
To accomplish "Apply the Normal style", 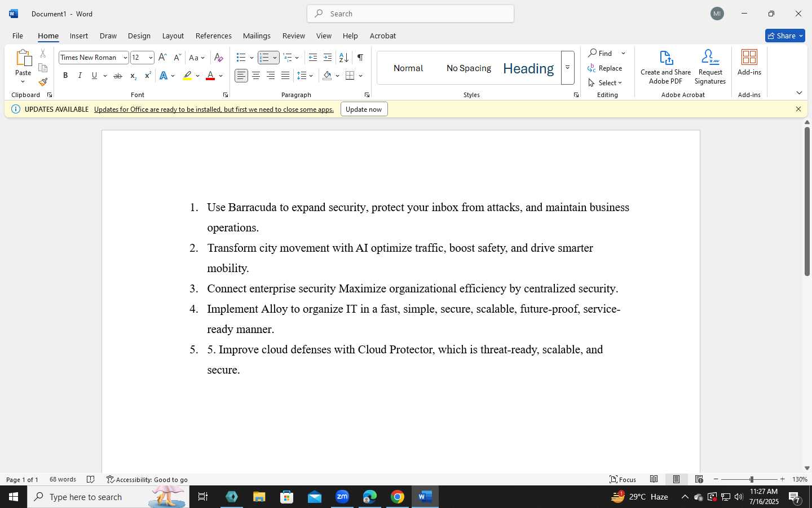I will coord(408,68).
